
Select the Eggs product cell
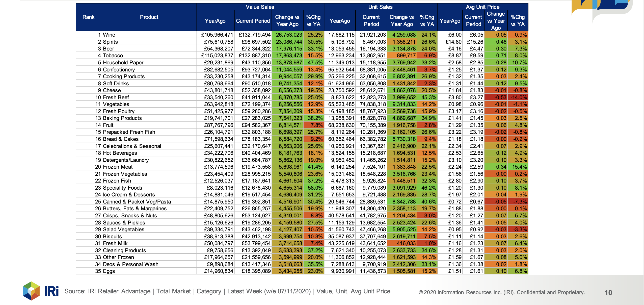click(149, 271)
